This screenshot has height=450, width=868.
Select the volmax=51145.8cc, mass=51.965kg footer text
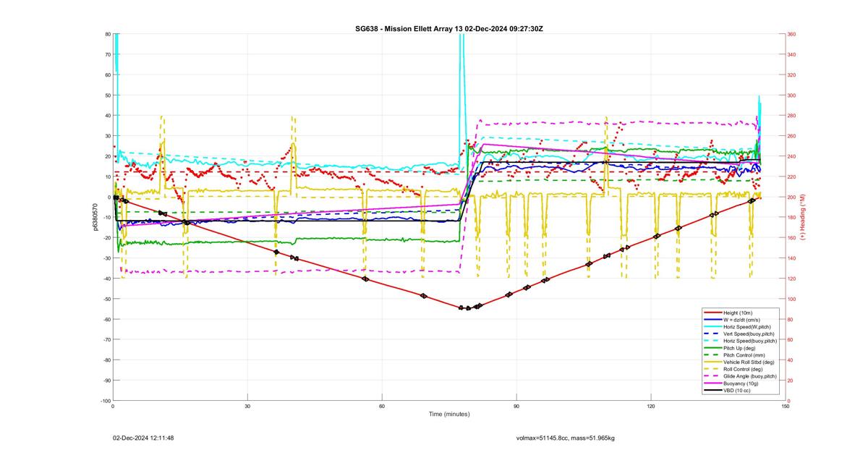click(x=565, y=438)
